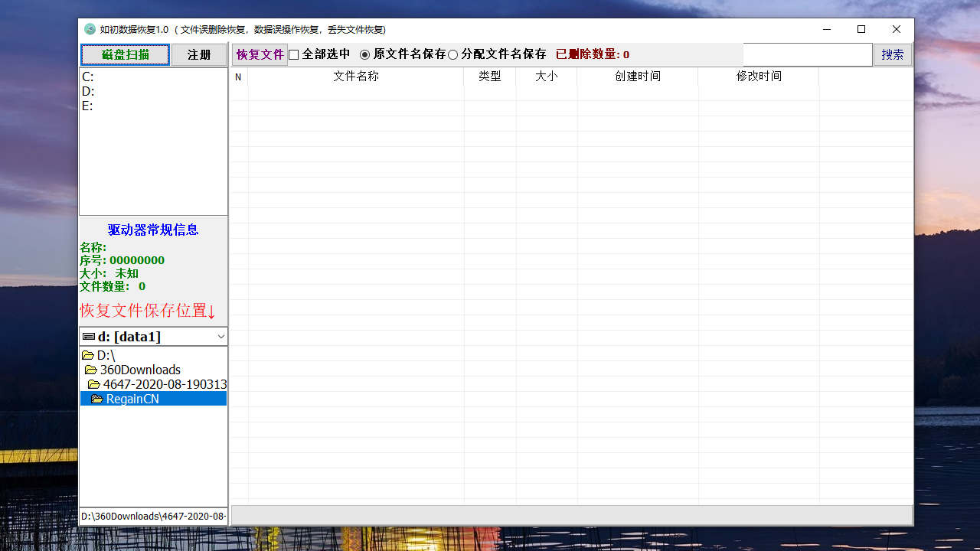The image size is (980, 551).
Task: Choose the 分配文件名保存 radio option
Action: pos(452,54)
